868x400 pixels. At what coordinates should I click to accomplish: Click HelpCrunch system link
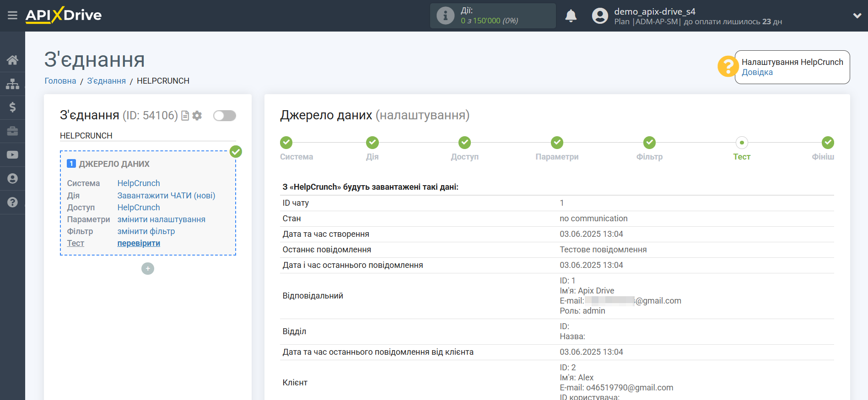tap(139, 183)
